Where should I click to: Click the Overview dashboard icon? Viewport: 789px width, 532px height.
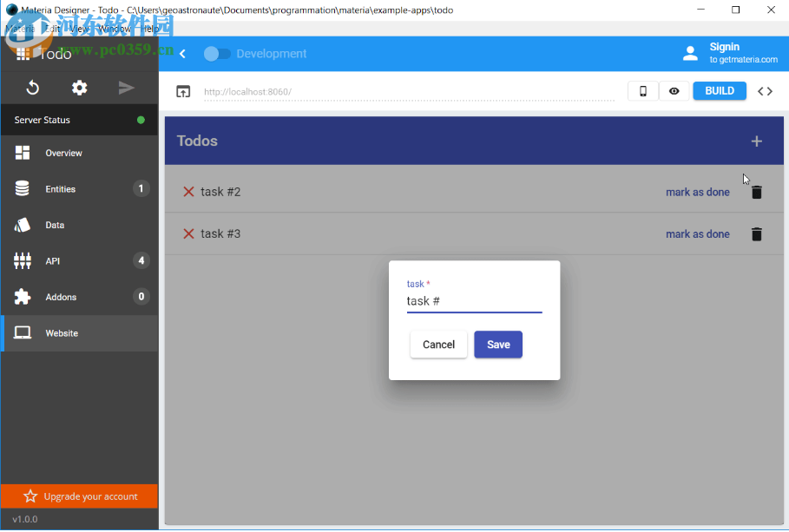click(x=23, y=153)
